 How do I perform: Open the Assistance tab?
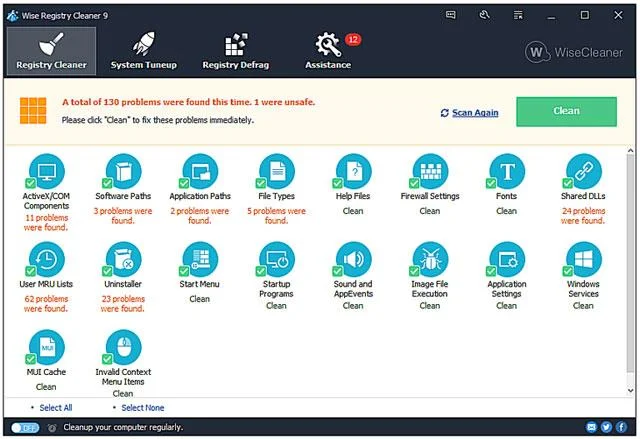coord(328,51)
